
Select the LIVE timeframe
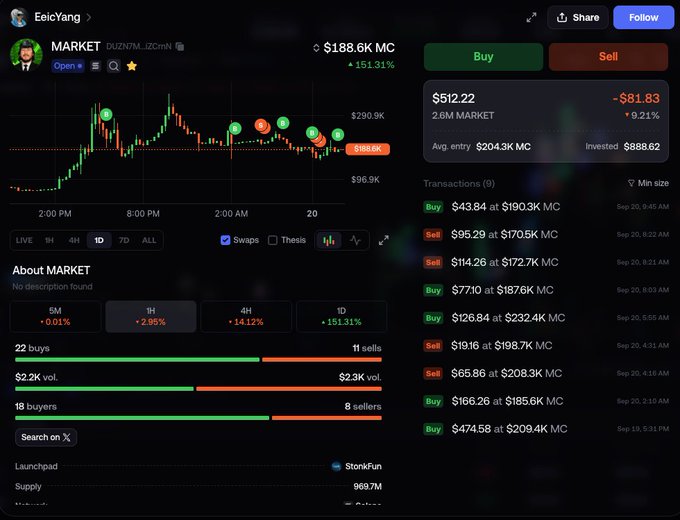[x=24, y=240]
